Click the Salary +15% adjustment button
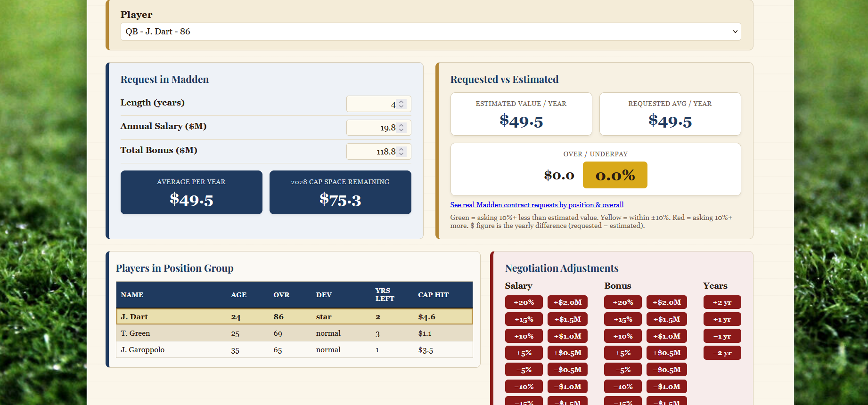 [x=524, y=319]
